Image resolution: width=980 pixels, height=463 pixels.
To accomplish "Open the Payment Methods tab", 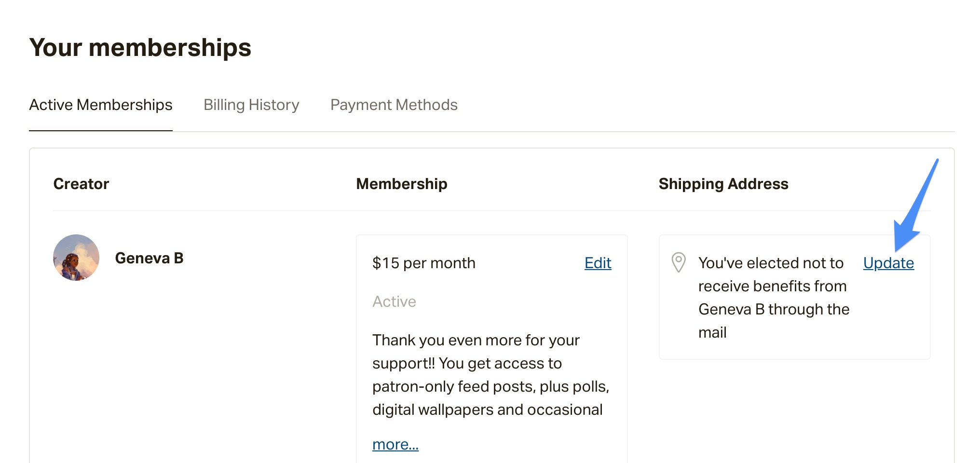I will coord(394,105).
